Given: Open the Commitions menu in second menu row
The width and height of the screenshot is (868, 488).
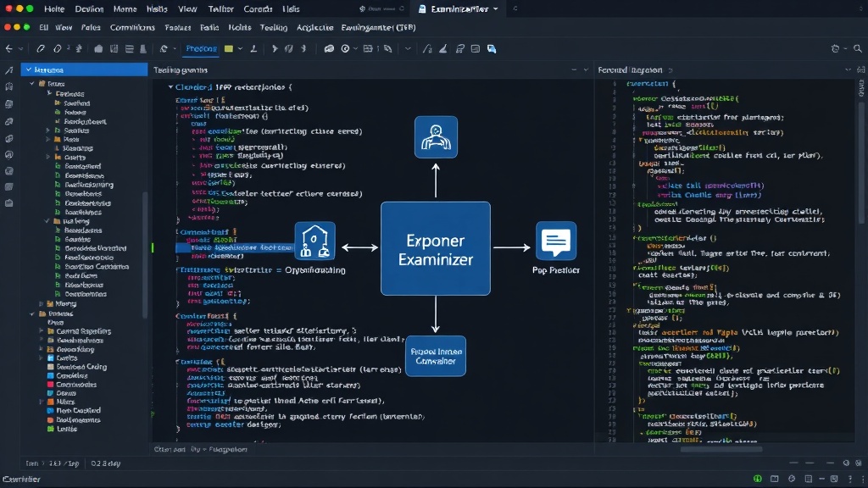Looking at the screenshot, I should 132,27.
